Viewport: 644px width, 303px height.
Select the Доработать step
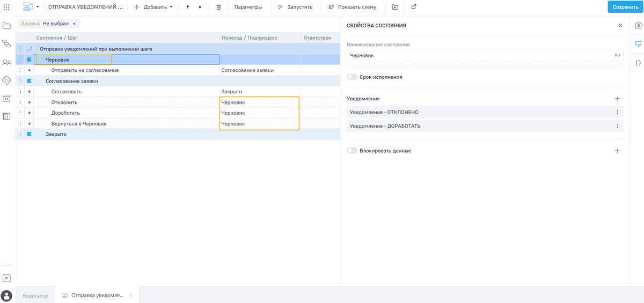(65, 113)
